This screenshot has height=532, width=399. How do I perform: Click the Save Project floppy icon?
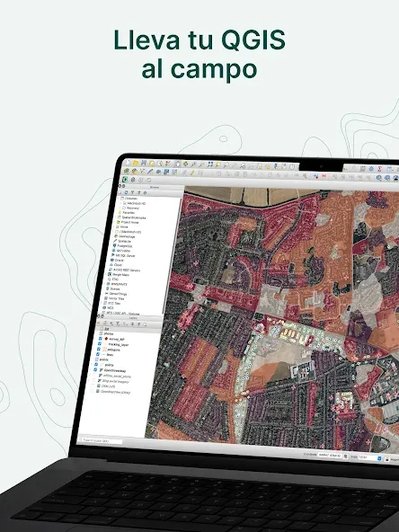[x=144, y=163]
